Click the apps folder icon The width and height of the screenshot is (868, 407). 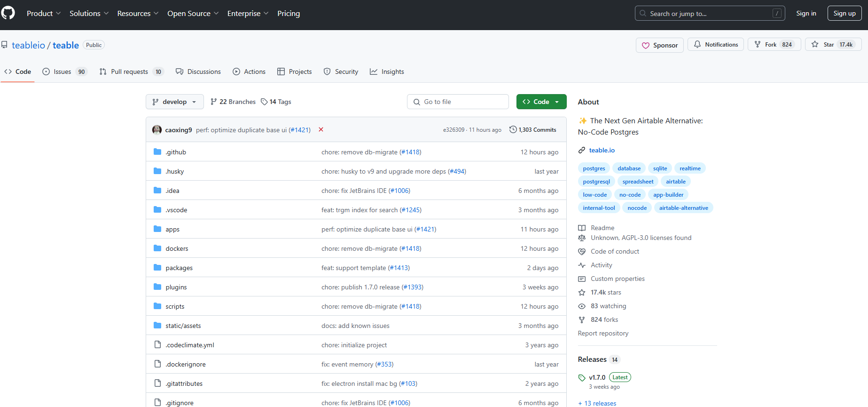coord(157,229)
